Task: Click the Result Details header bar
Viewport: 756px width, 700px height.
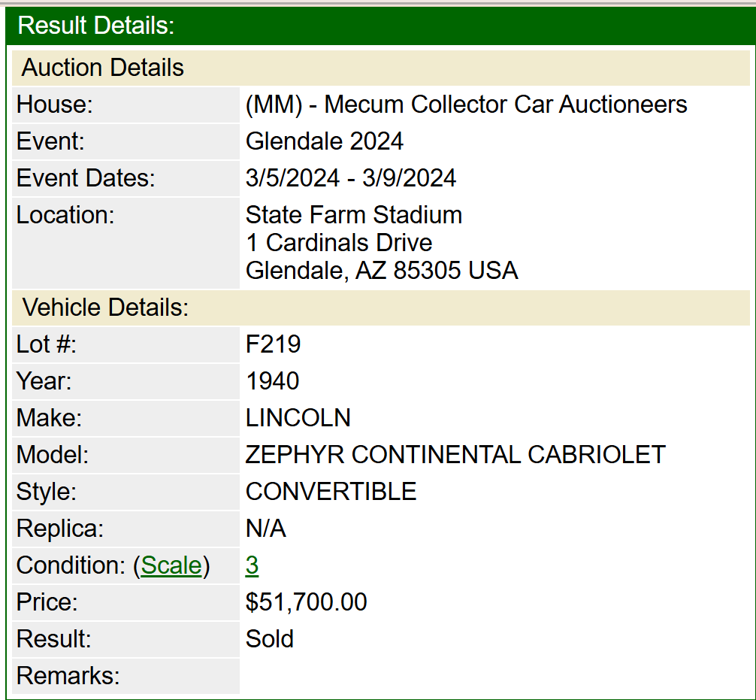Action: coord(378,26)
